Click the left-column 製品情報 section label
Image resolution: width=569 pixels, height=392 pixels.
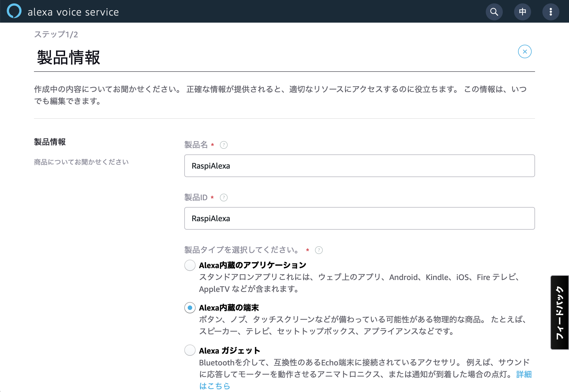[50, 142]
